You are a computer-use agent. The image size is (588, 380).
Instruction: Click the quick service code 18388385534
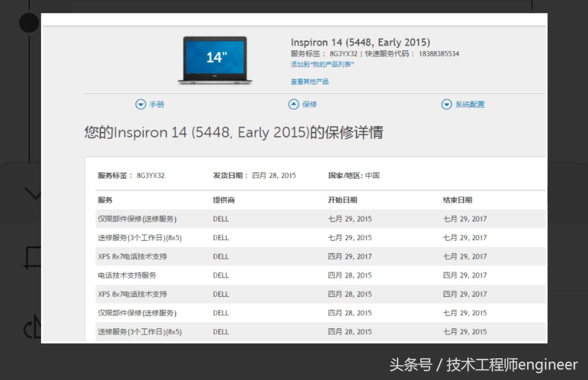point(439,53)
